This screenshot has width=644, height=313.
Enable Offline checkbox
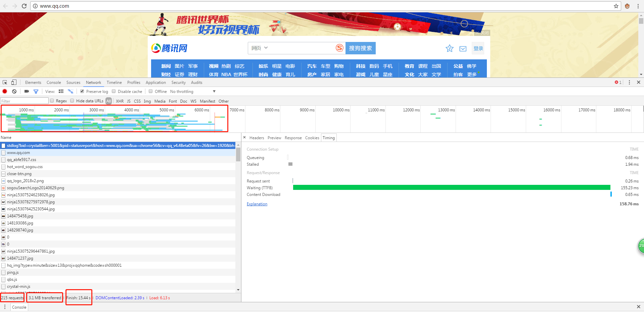point(151,91)
